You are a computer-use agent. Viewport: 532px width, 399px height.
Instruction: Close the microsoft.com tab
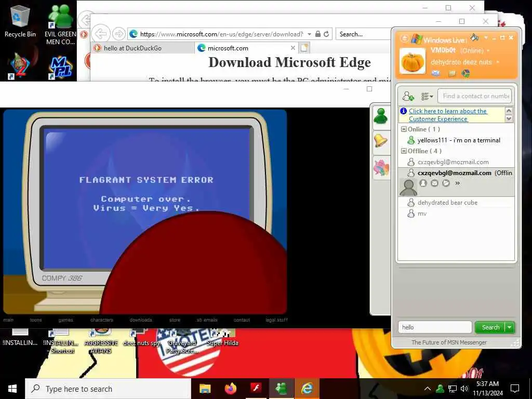(x=293, y=48)
